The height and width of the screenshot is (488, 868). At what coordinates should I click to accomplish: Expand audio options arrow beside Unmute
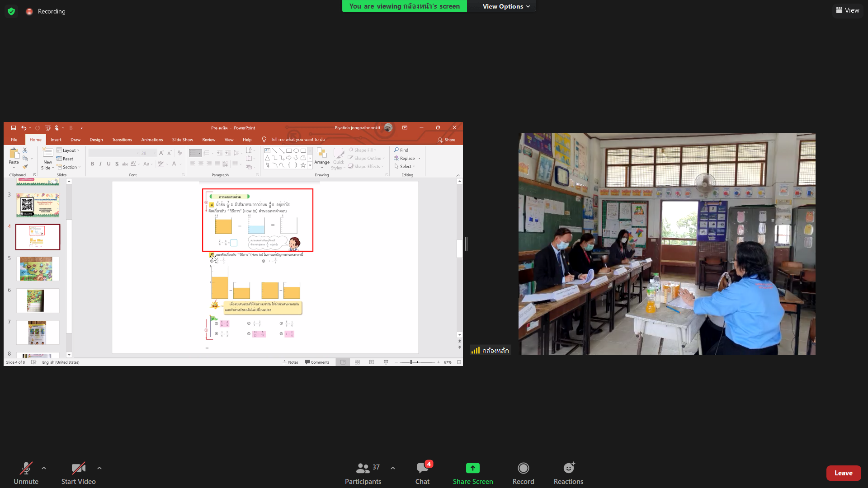point(44,468)
